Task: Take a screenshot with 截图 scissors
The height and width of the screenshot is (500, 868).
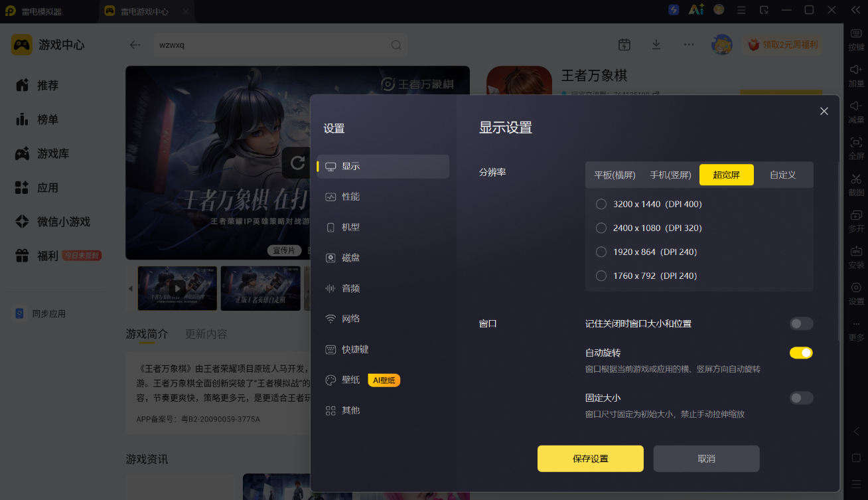Action: pyautogui.click(x=856, y=185)
